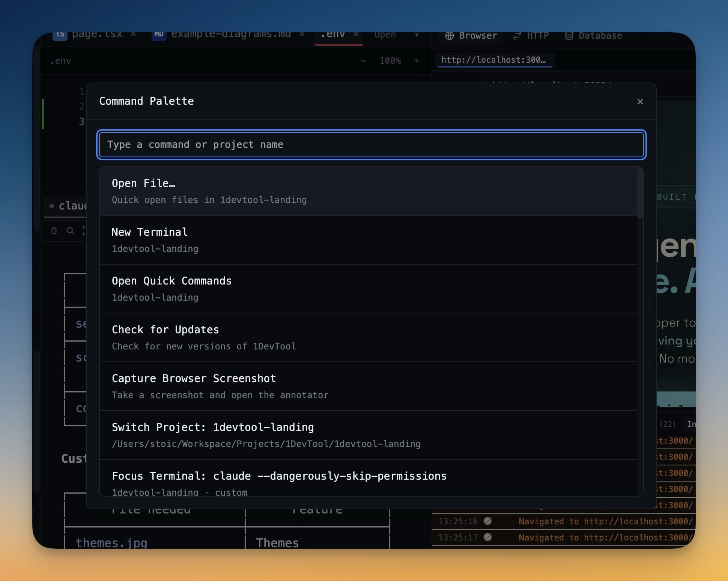Click the localhost:300… URL in the address bar
Screen dimensions: 728x581
pos(495,60)
